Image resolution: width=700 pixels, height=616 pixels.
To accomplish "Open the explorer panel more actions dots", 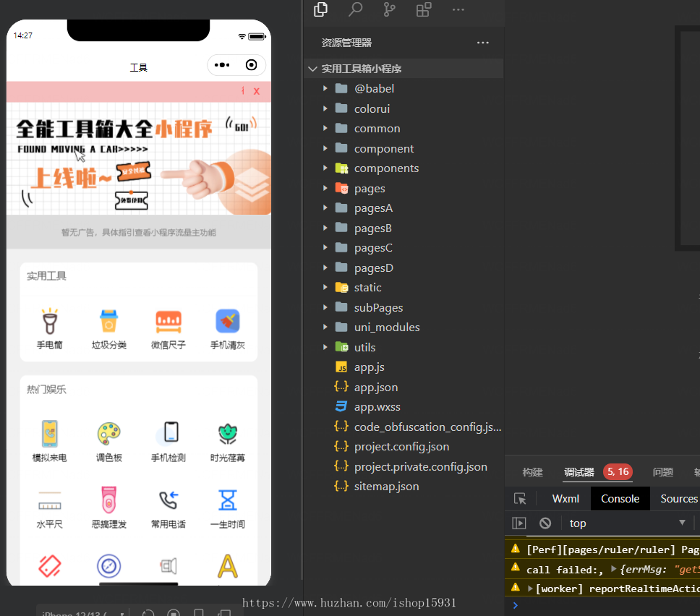I will [x=482, y=43].
